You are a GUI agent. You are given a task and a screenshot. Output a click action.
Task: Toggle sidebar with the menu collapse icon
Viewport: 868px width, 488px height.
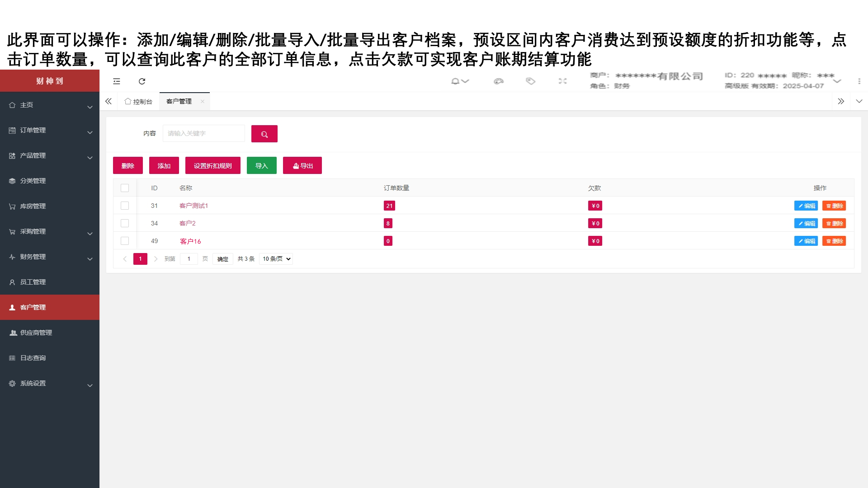coord(117,81)
